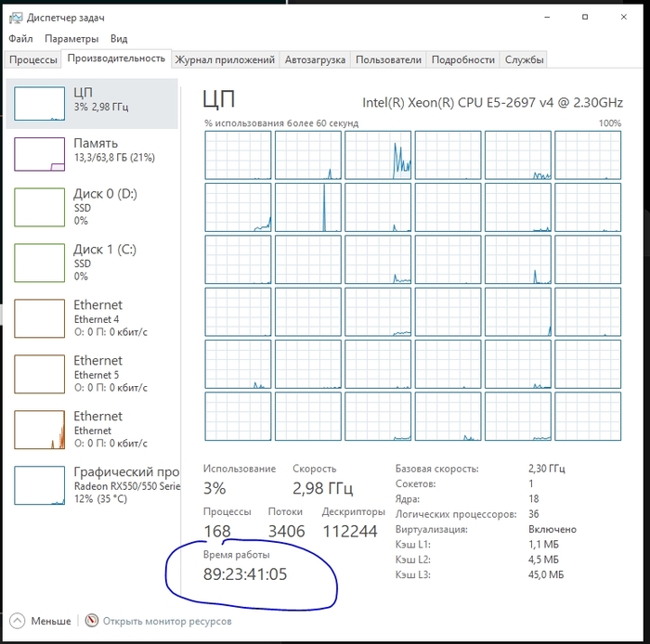
Task: Click the % использования более 60 секунд label
Action: pyautogui.click(x=281, y=123)
